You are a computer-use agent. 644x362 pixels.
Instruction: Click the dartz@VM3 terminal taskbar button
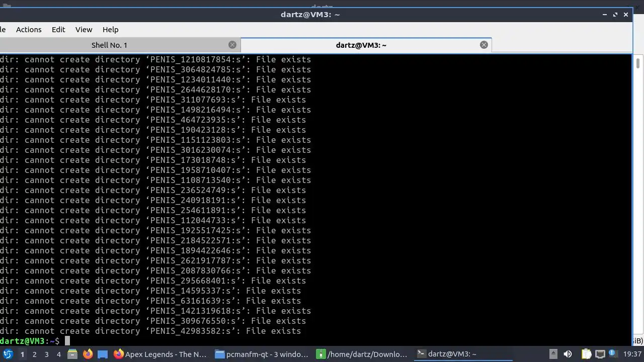click(x=463, y=354)
